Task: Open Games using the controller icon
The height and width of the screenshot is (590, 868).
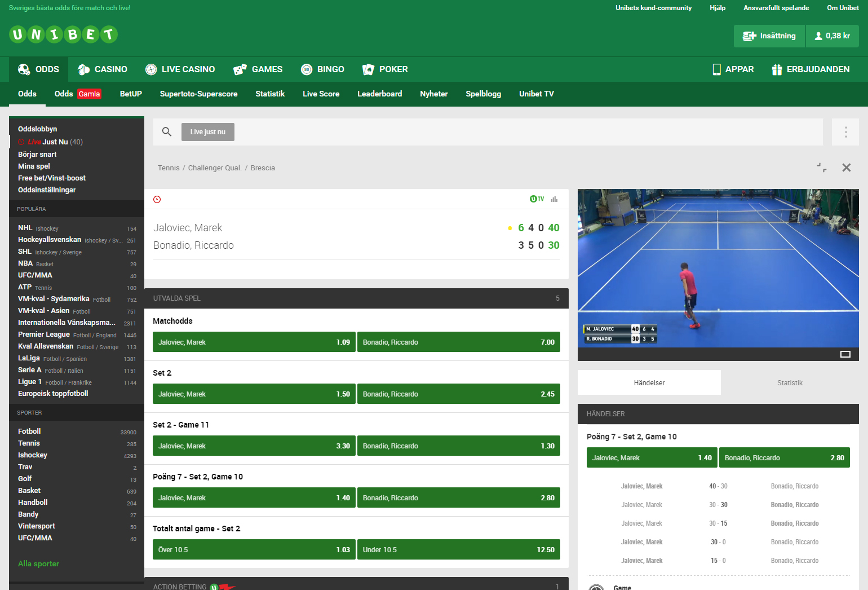Action: click(240, 69)
